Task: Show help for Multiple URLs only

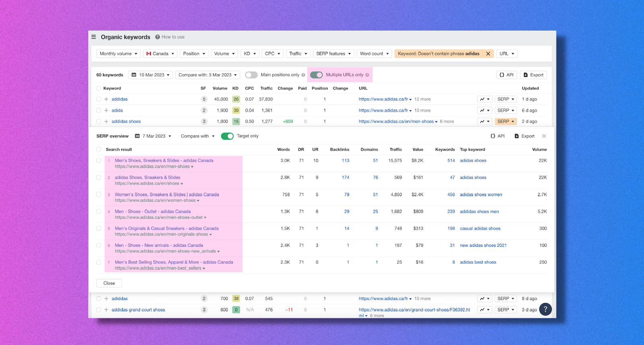Action: (x=367, y=75)
